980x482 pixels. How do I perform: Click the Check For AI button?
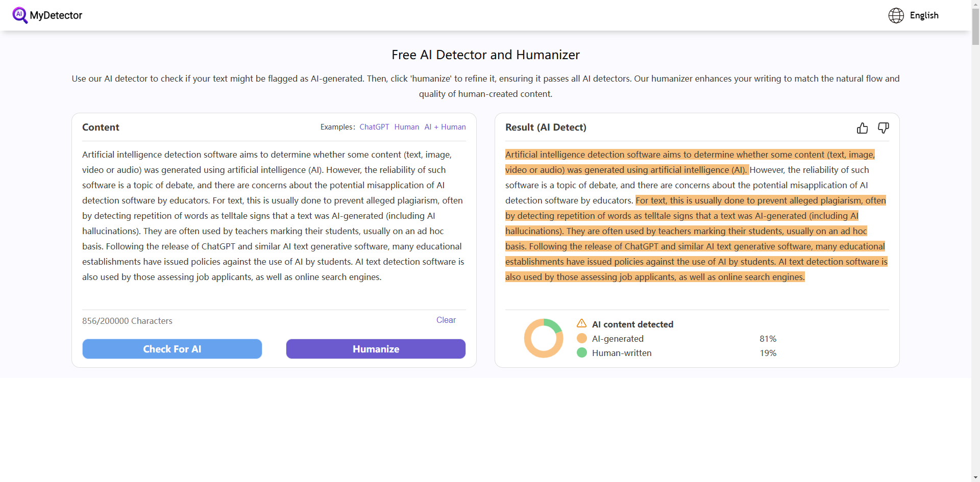172,349
